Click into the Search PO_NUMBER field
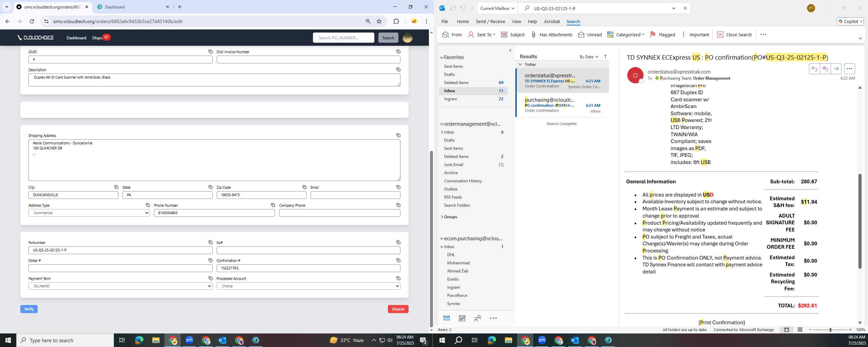Screen dimensions: 868x347 click(343, 38)
